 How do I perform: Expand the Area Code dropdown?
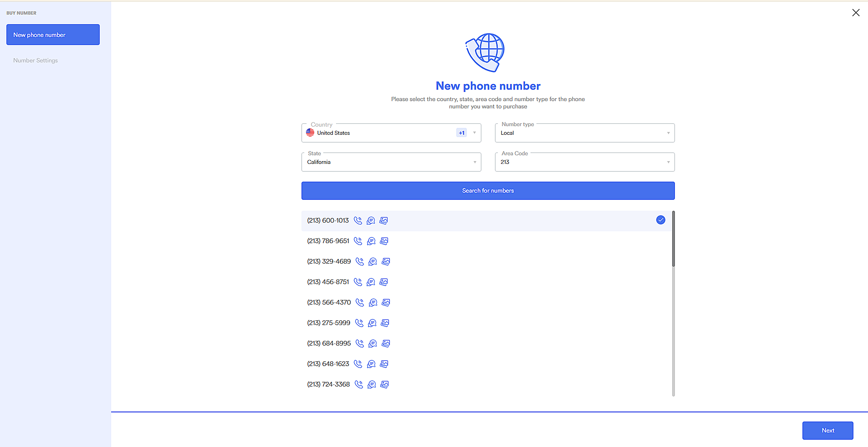click(584, 162)
